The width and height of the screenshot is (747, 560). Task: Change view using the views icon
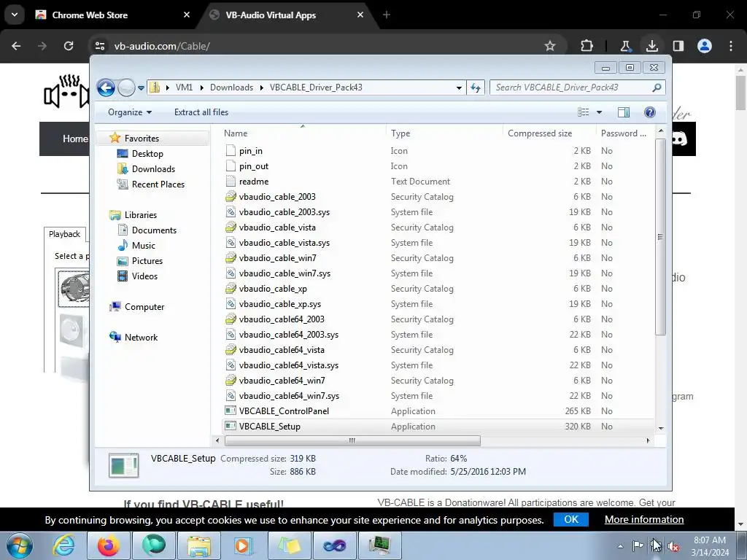coord(583,112)
